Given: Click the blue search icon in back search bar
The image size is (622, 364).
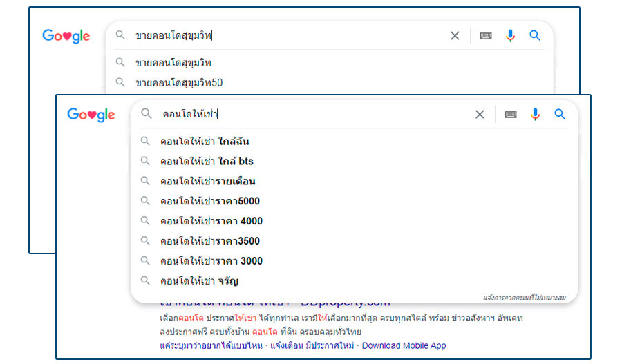Looking at the screenshot, I should 535,36.
